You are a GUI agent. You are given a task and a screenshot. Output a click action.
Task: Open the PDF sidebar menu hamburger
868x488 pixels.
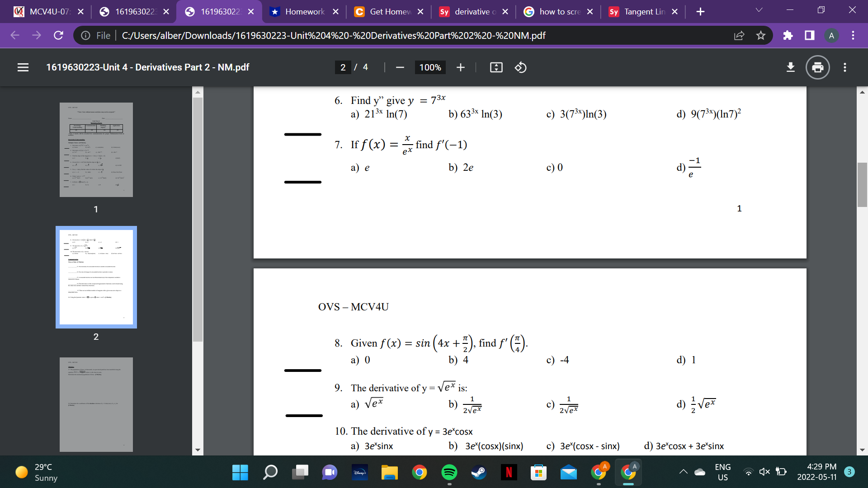pyautogui.click(x=23, y=67)
